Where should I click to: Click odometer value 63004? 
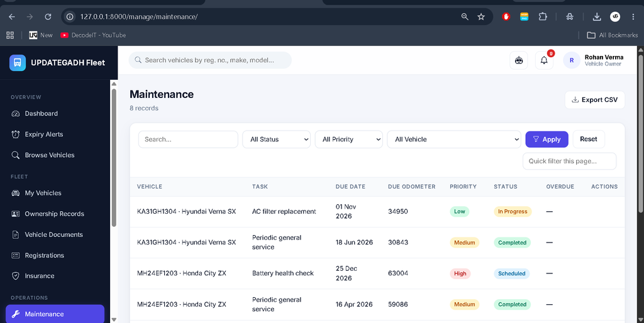398,273
